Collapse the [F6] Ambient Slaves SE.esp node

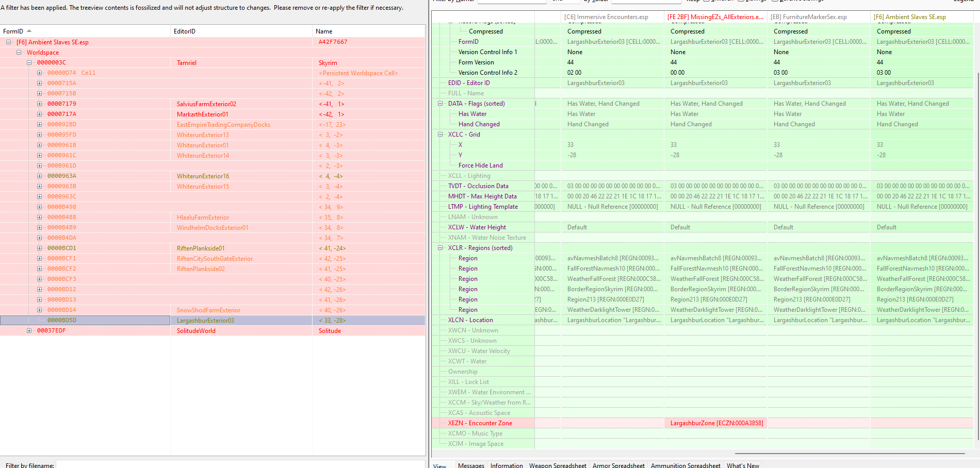8,42
